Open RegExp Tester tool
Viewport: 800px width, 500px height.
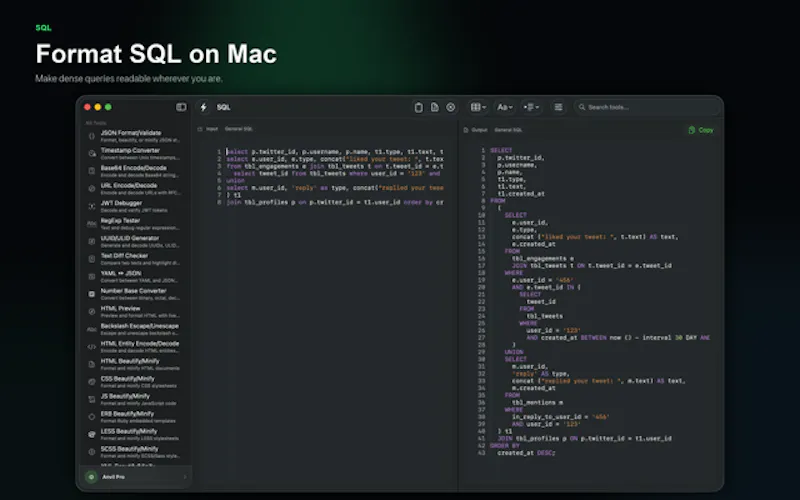(x=136, y=224)
